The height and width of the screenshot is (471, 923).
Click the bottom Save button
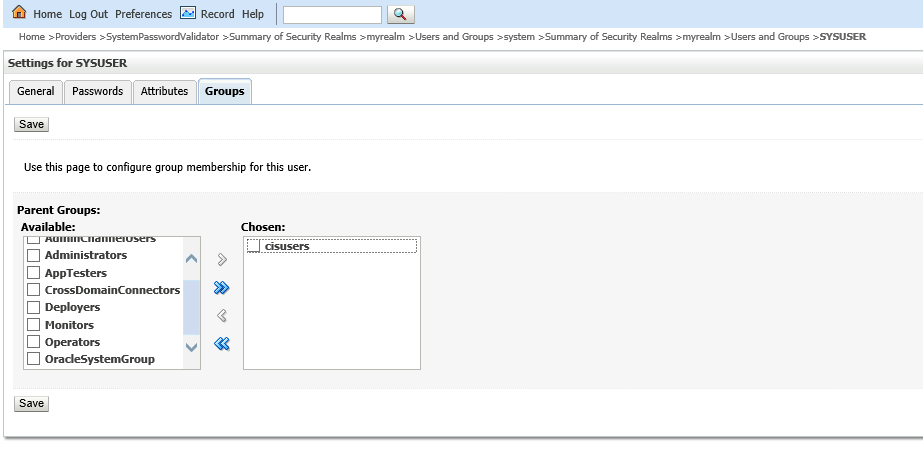(31, 403)
